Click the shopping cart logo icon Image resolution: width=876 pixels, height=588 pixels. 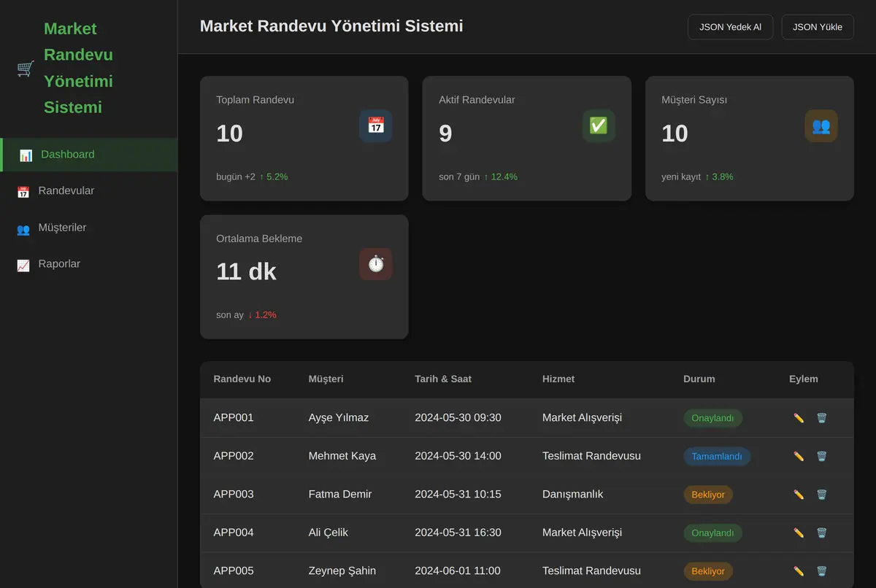click(x=26, y=69)
